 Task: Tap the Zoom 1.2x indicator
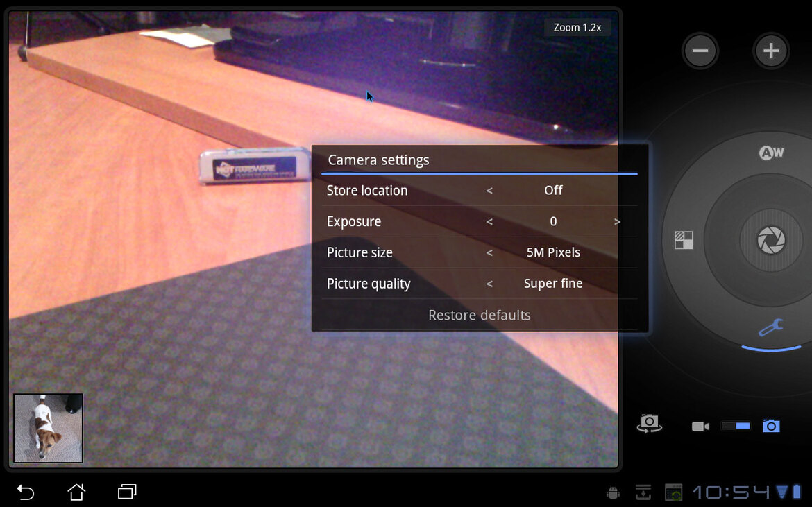[x=577, y=28]
